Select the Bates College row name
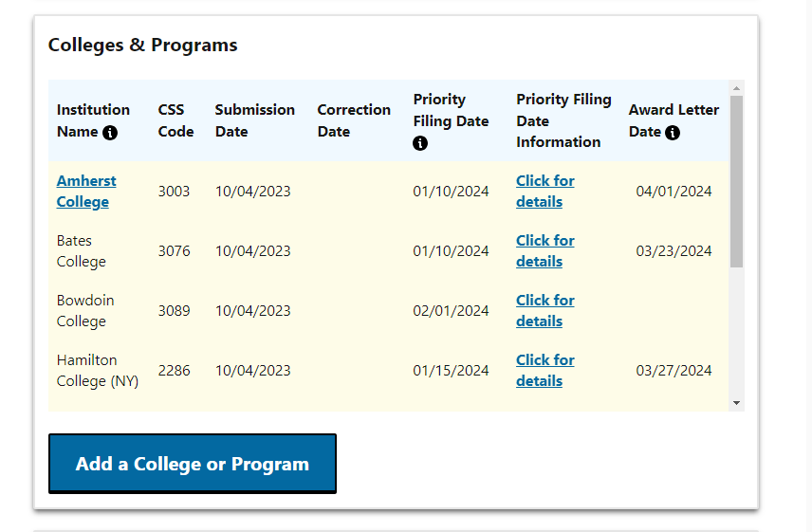 81,251
